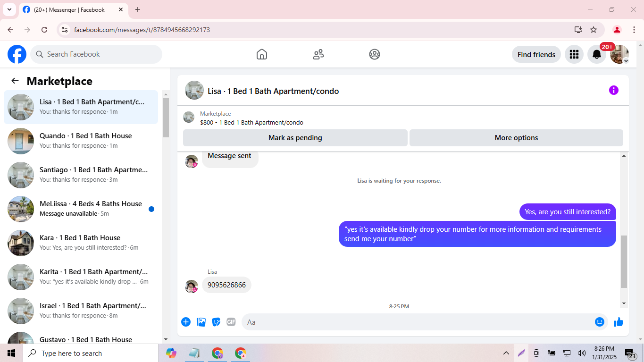Open volume control in system tray
Viewport: 644px width, 362px height.
tap(581, 353)
